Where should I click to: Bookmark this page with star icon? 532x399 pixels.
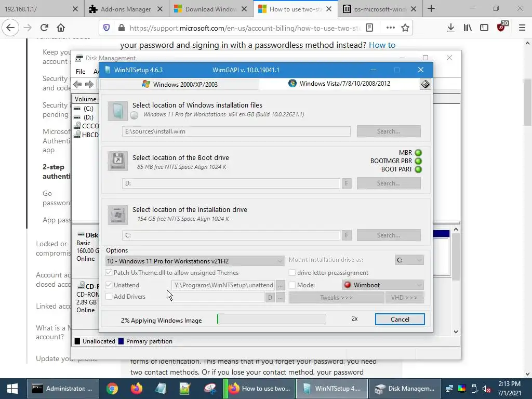click(x=405, y=28)
